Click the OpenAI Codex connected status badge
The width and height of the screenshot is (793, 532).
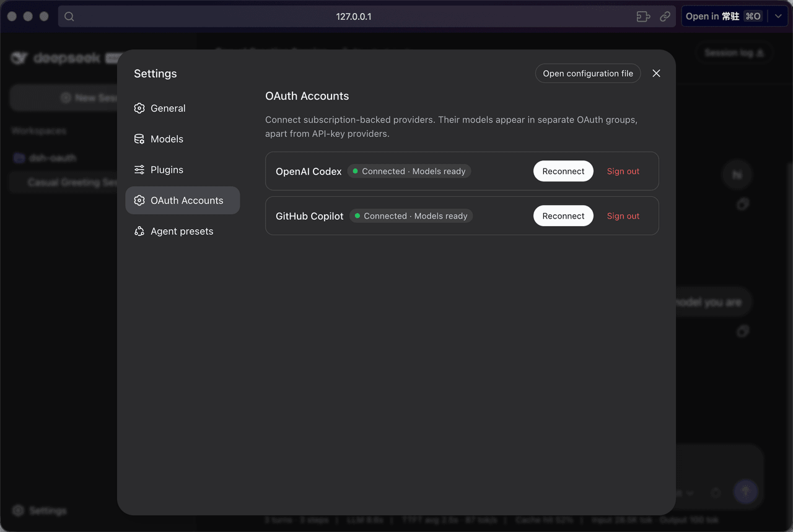409,172
